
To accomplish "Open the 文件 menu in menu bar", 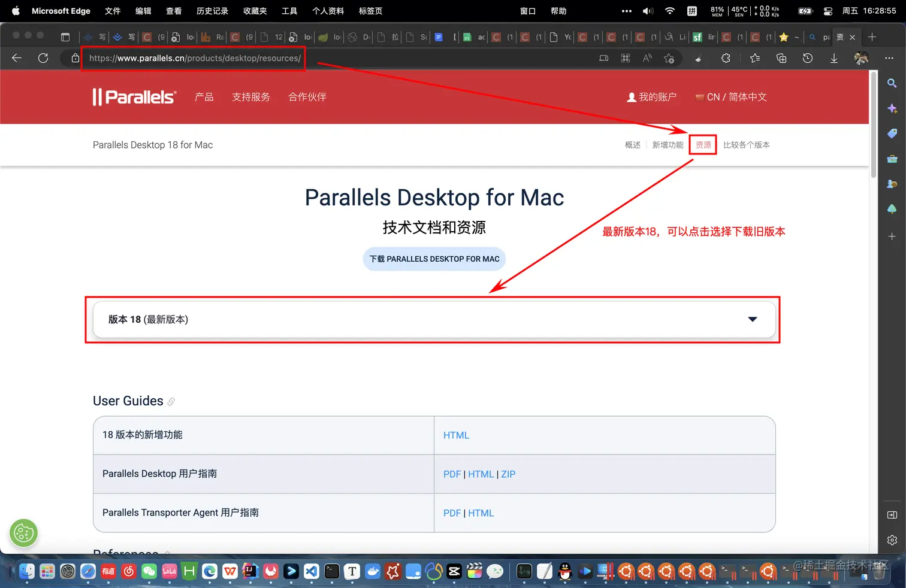I will [113, 11].
